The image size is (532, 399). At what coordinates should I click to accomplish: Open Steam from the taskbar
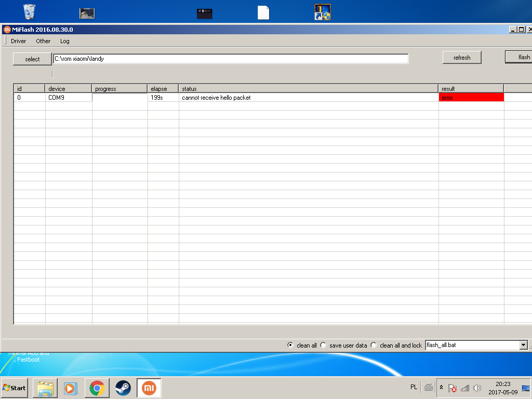[x=123, y=388]
